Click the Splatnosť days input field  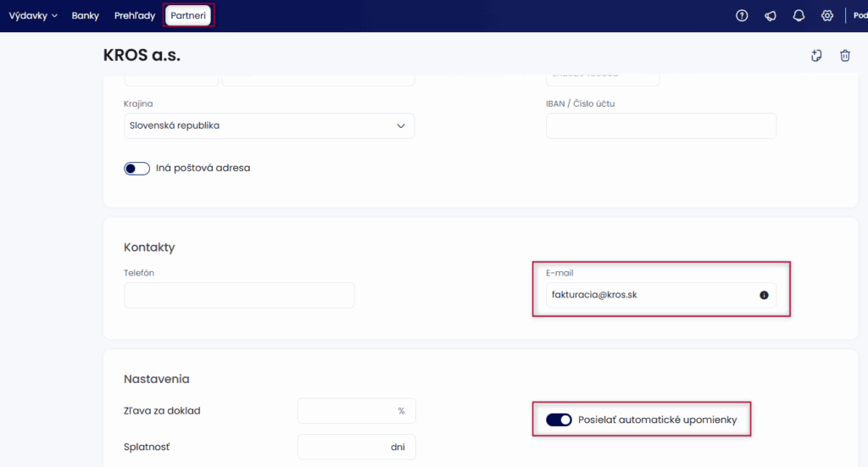click(339, 446)
